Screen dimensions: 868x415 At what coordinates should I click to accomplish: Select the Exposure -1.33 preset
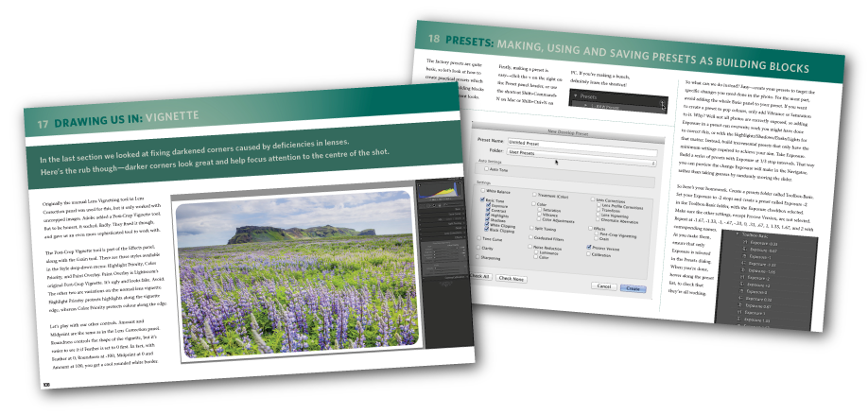point(762,265)
